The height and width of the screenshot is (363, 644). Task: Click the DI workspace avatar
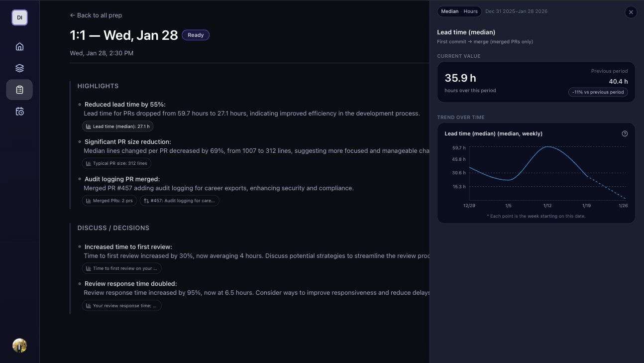click(19, 17)
